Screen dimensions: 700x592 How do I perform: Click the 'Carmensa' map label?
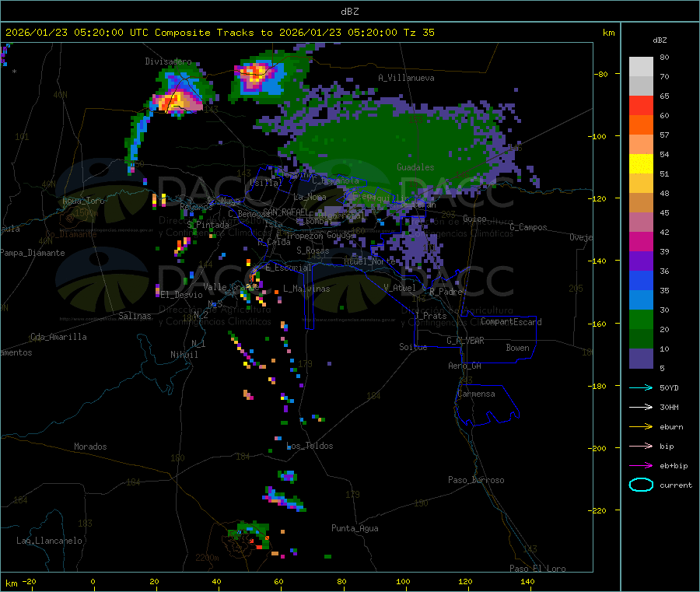(476, 394)
